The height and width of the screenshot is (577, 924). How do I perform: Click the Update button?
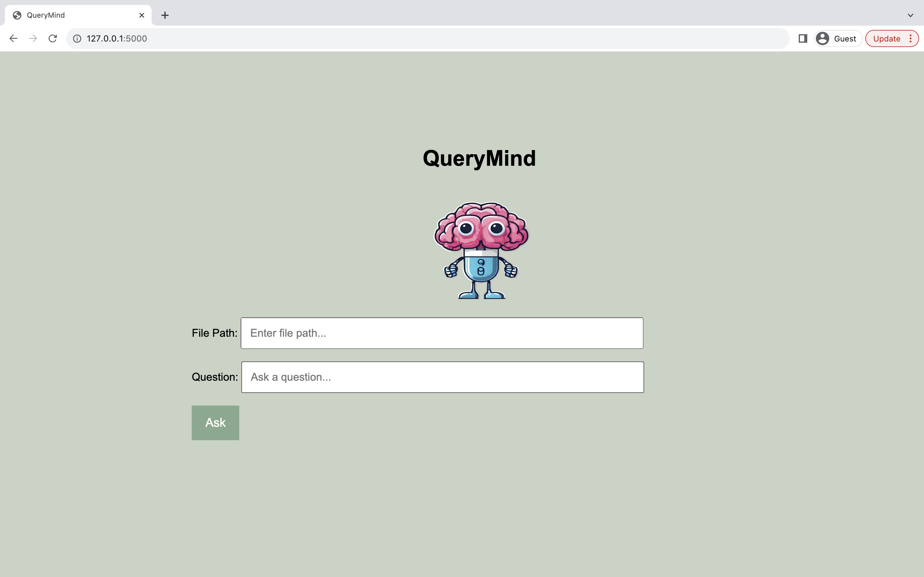point(886,38)
